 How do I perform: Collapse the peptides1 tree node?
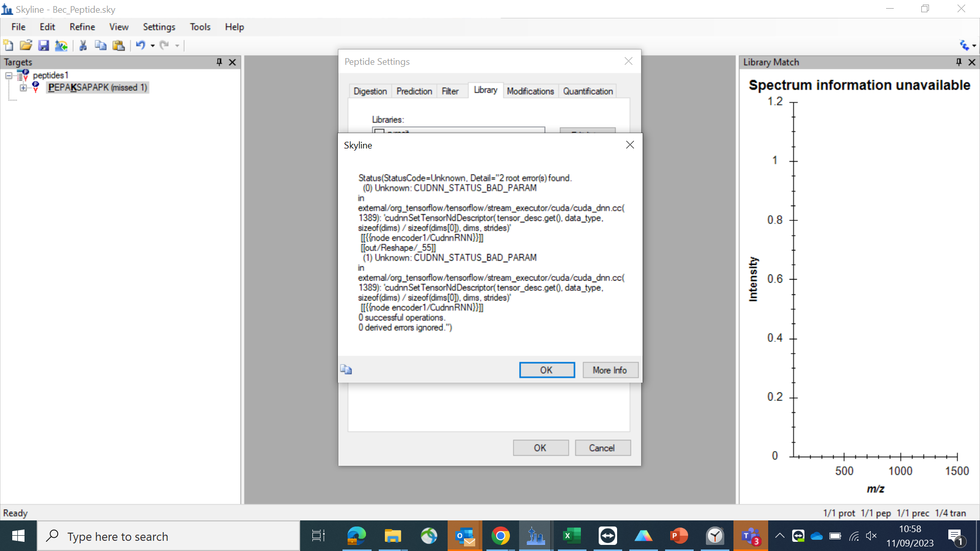coord(9,76)
